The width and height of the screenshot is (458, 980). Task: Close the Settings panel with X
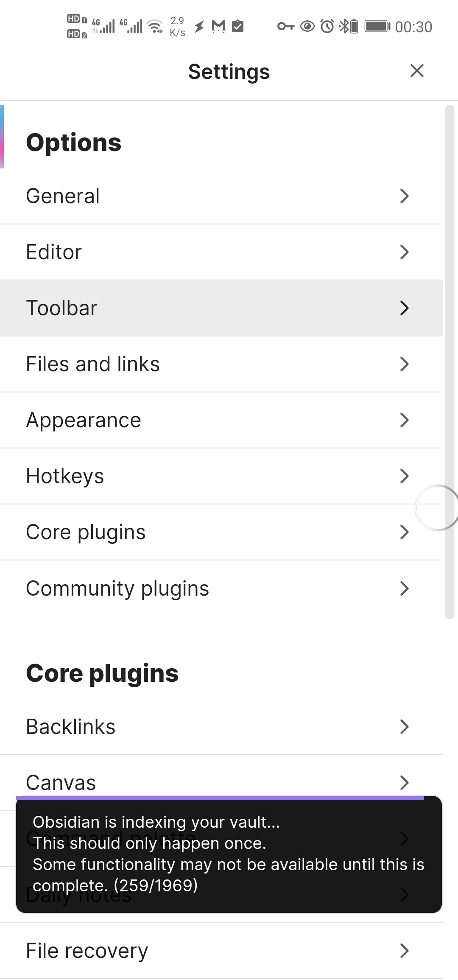pos(417,71)
